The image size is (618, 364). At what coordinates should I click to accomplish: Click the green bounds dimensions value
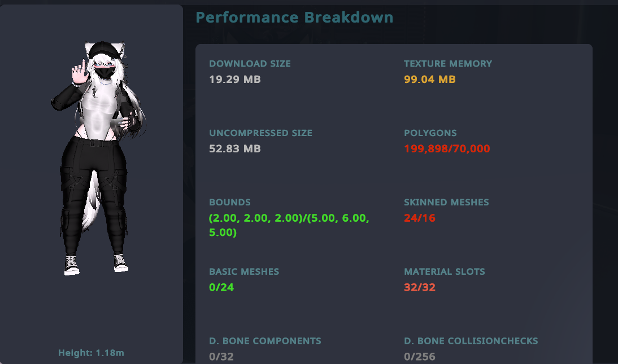click(x=289, y=225)
